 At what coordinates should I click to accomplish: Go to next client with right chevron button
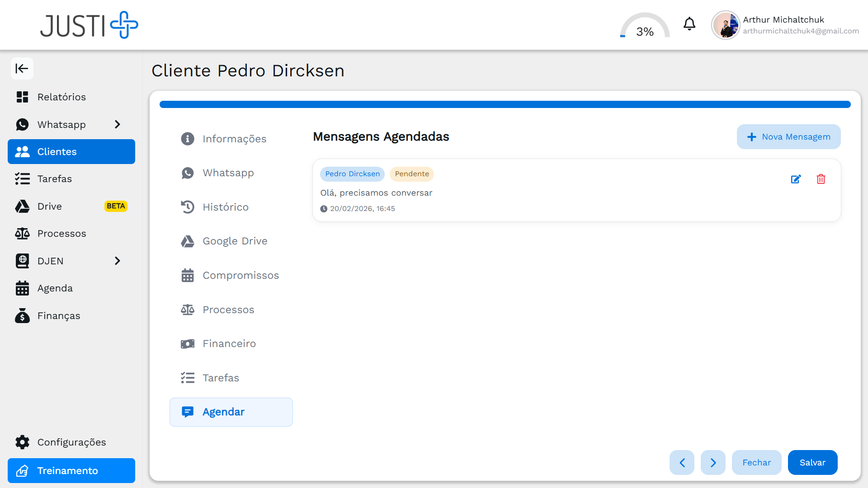tap(713, 462)
